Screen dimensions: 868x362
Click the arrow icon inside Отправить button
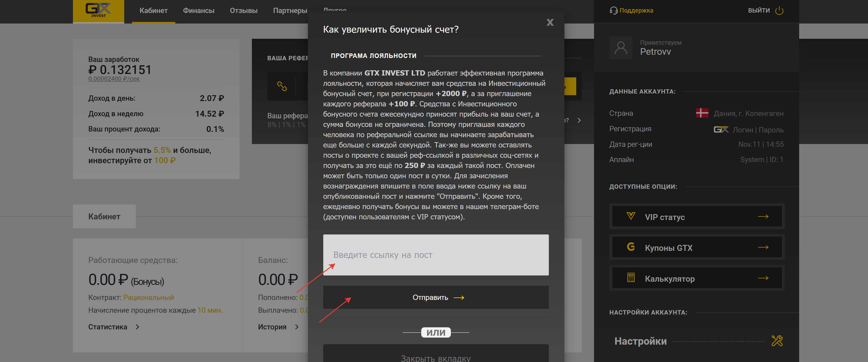pyautogui.click(x=459, y=298)
